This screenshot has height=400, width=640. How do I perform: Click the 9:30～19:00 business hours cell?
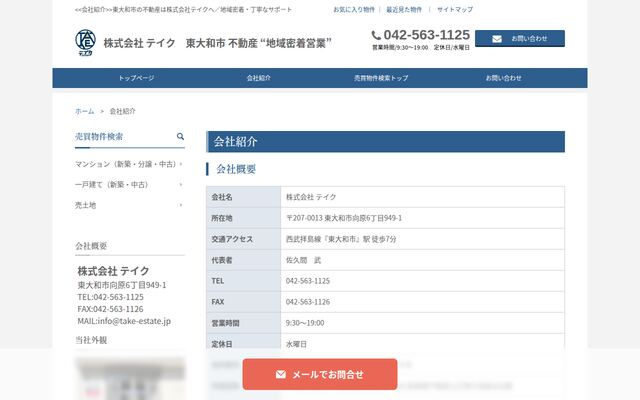[422, 323]
